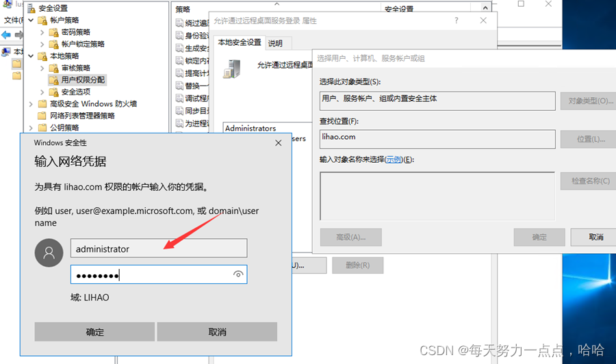Cancel the Windows 安全性 dialog with 取消
This screenshot has width=616, height=364.
217,332
